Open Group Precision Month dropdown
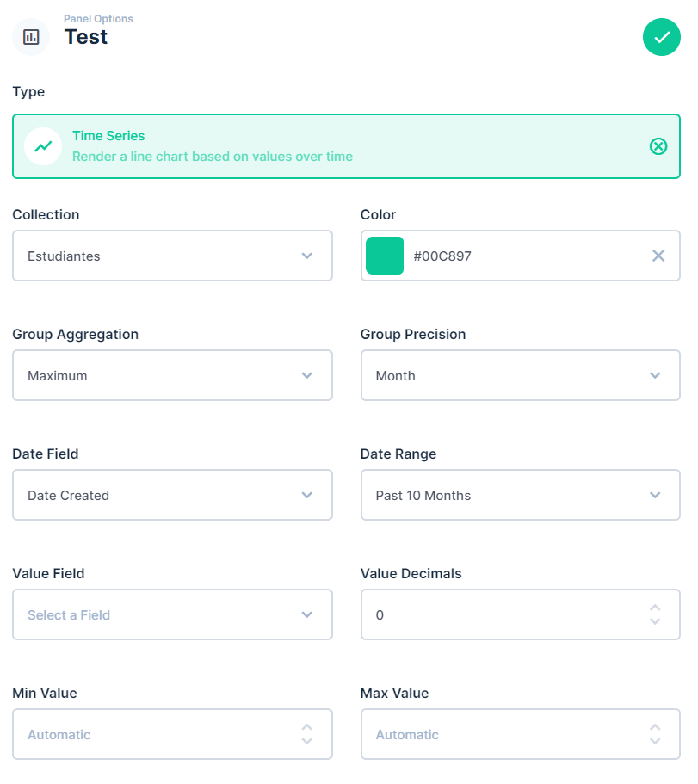698x784 pixels. coord(521,375)
